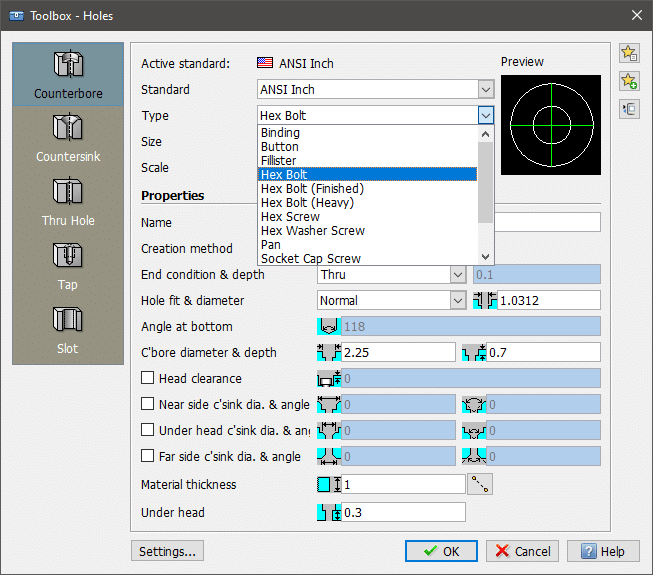Enable the Head clearance checkbox

148,379
